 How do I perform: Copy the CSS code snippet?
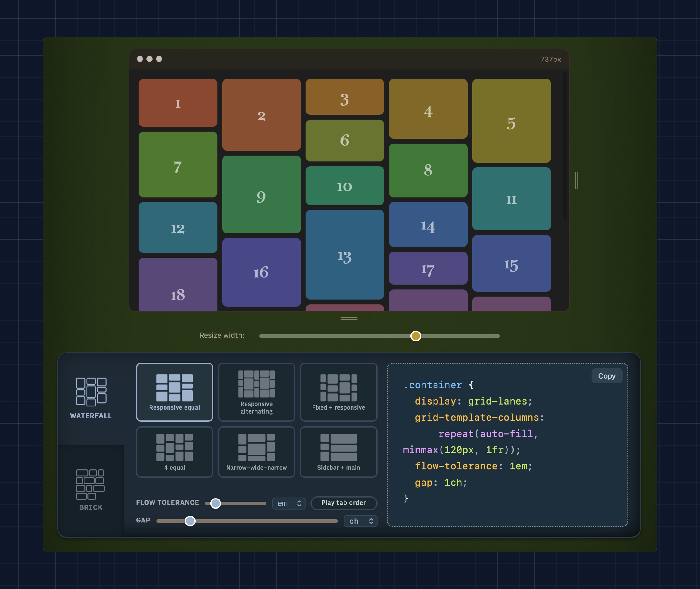point(606,376)
